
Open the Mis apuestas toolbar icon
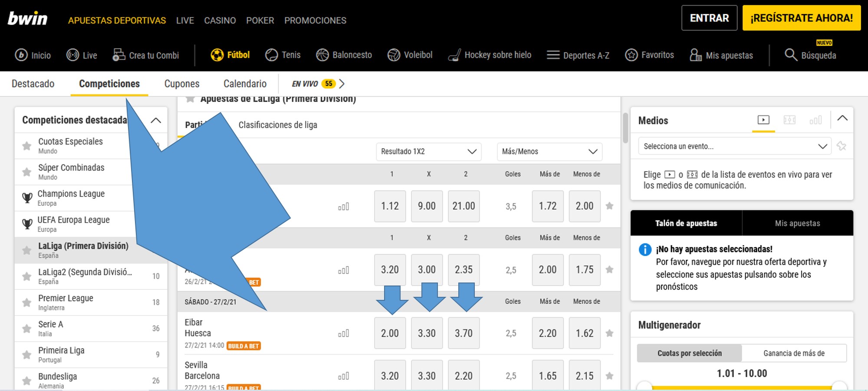click(x=696, y=55)
